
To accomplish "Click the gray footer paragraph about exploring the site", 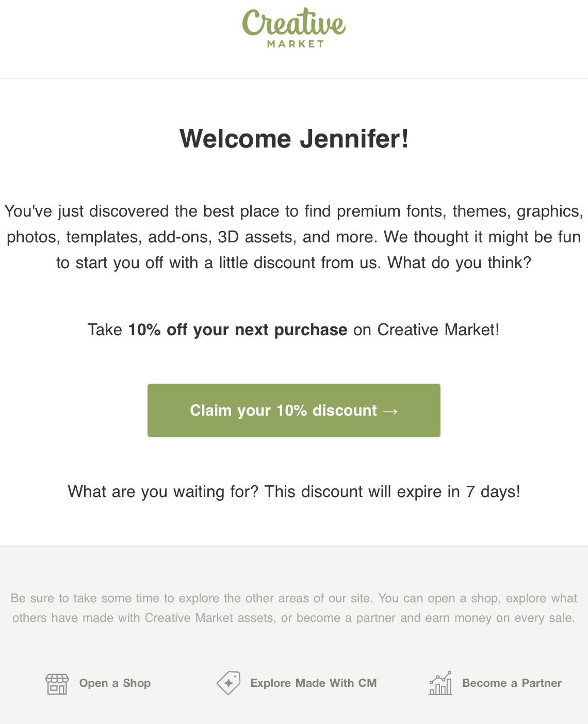I will point(293,607).
